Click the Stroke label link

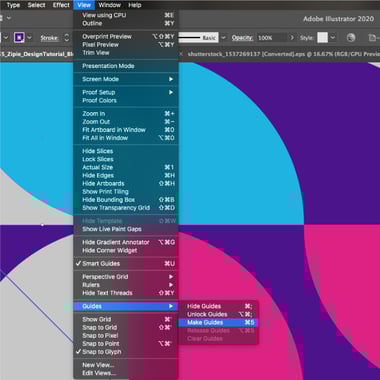[49, 38]
